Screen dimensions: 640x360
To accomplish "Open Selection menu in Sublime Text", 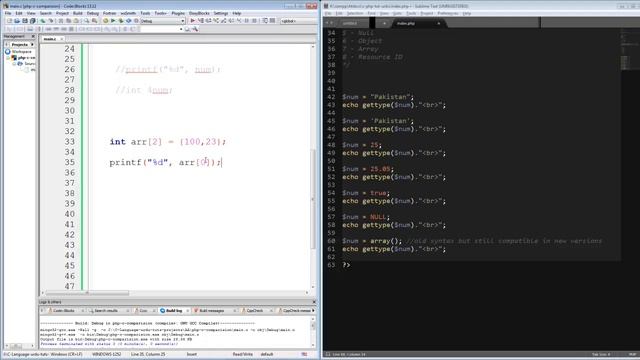I will pos(355,13).
